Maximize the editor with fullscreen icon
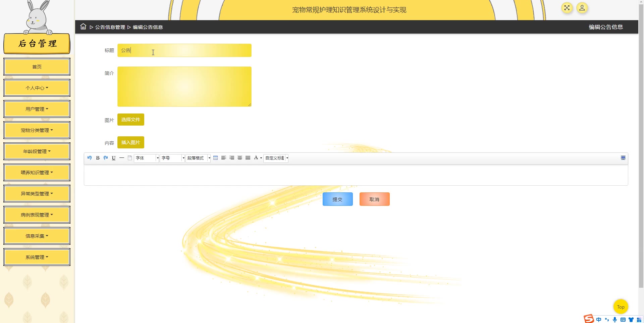The width and height of the screenshot is (644, 323). click(623, 158)
